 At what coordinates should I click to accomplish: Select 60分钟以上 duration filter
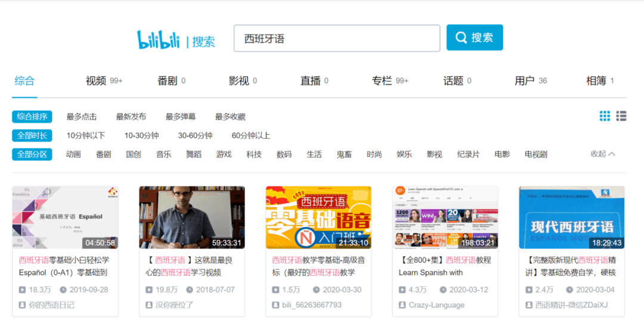(250, 135)
